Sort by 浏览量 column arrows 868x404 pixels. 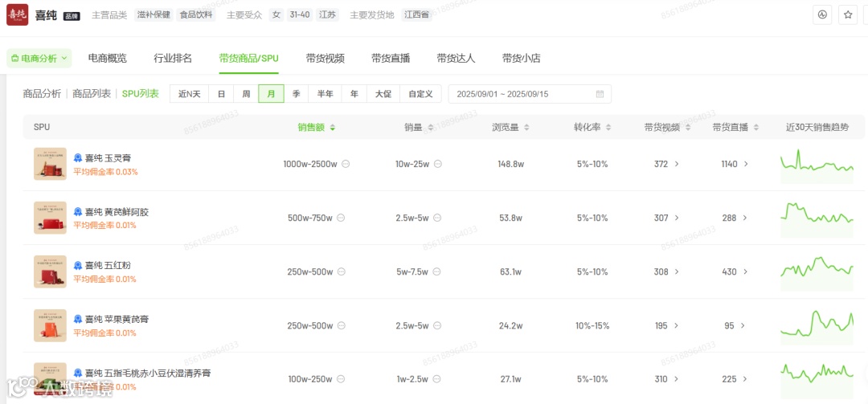526,128
